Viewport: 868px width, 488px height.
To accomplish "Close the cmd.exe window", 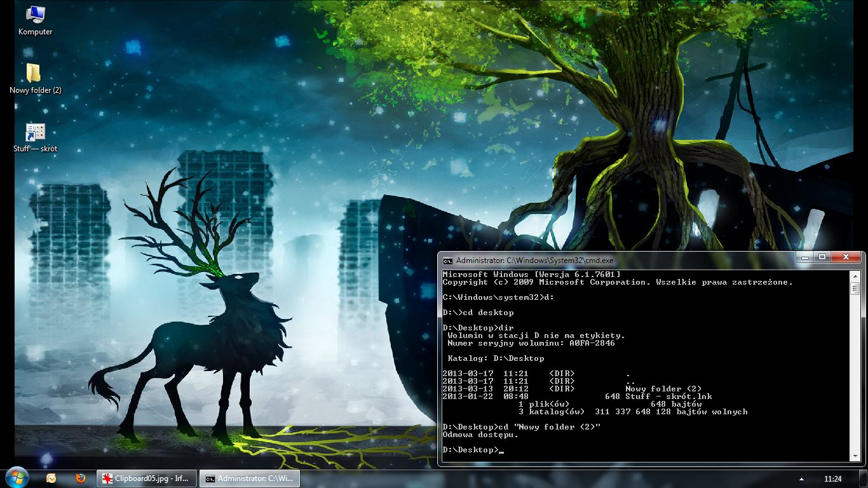I will tap(846, 257).
